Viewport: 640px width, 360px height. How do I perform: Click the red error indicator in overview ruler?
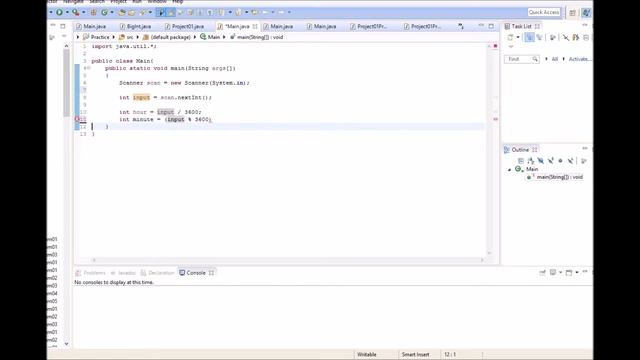click(x=496, y=46)
